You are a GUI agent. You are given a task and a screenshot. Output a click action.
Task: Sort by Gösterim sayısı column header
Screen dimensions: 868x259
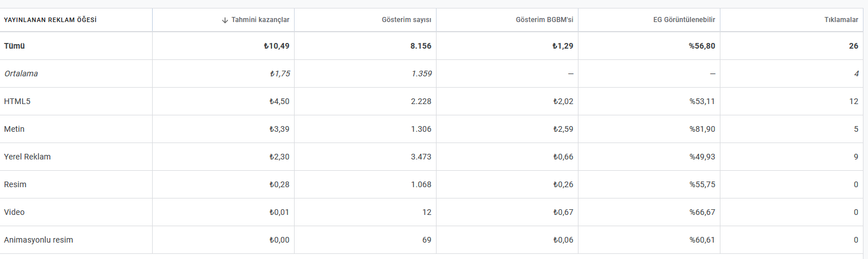[x=407, y=20]
